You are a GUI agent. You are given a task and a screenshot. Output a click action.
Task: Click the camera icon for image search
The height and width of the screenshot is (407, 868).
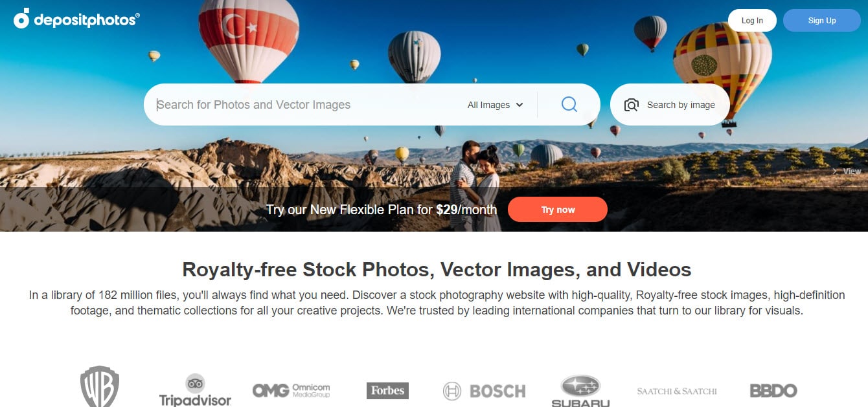[x=631, y=105]
